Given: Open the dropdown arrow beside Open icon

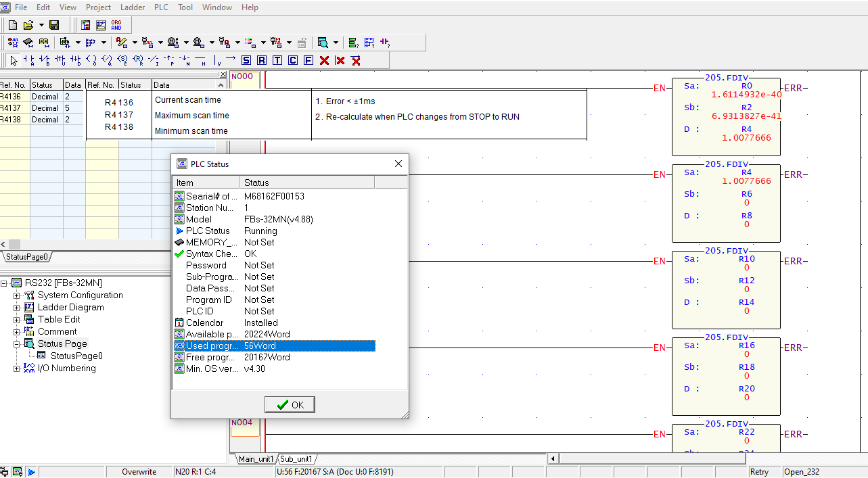Looking at the screenshot, I should coord(41,25).
